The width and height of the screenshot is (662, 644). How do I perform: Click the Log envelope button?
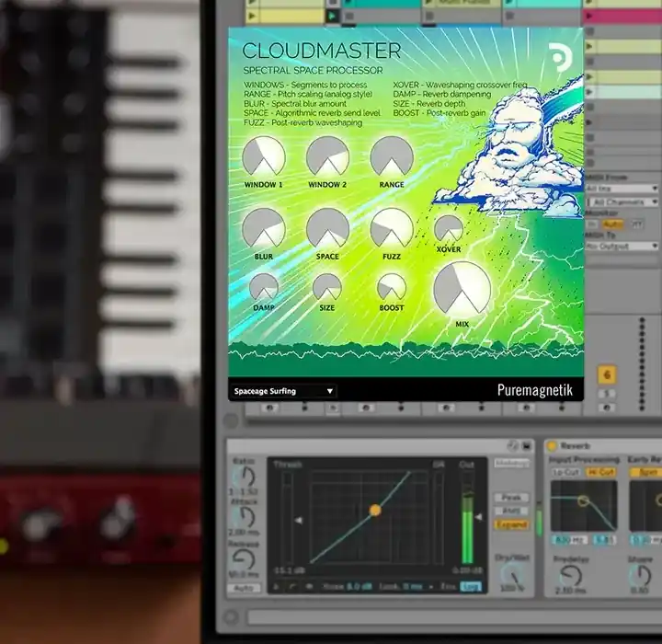click(471, 587)
